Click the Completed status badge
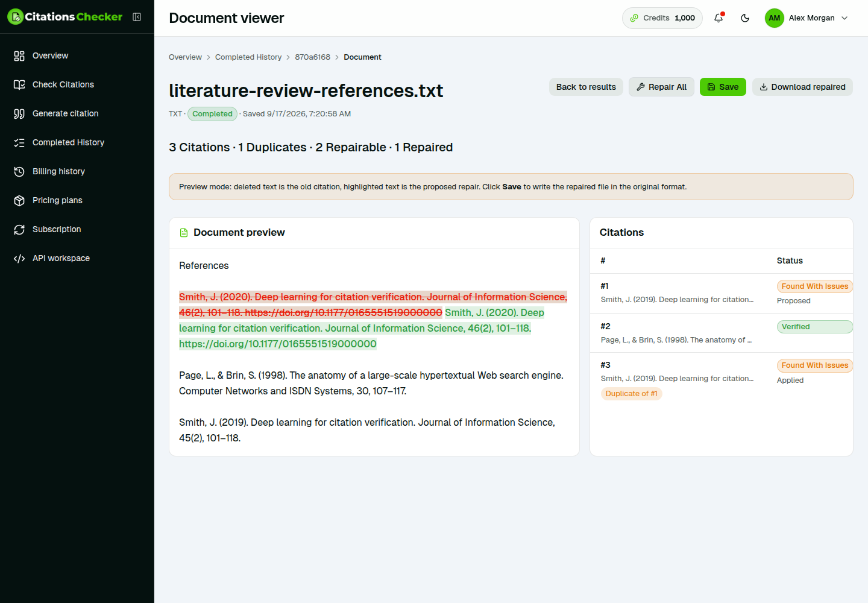 212,114
